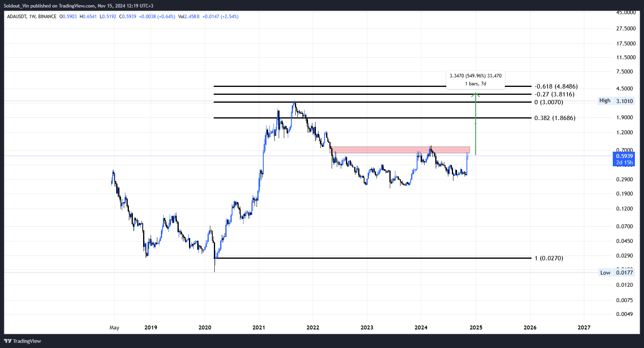Click the 27.5000 price axis label
The height and width of the screenshot is (348, 644).
[x=626, y=28]
